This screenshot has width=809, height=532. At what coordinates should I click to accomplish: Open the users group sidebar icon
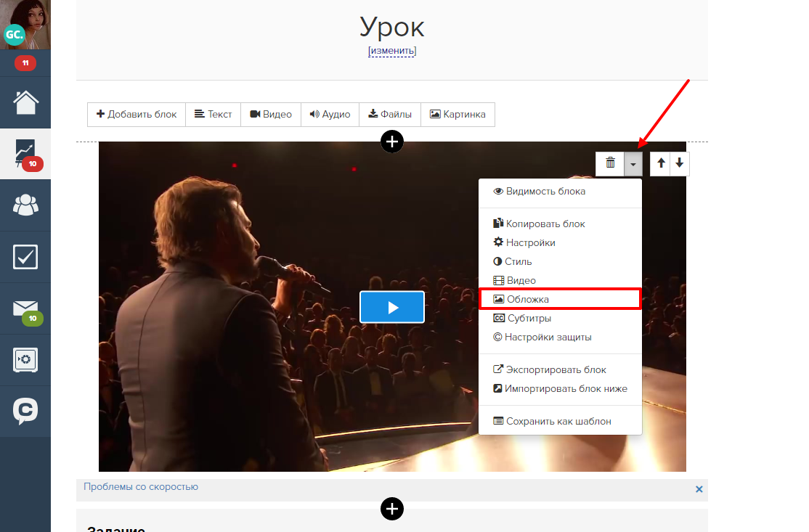[x=25, y=205]
